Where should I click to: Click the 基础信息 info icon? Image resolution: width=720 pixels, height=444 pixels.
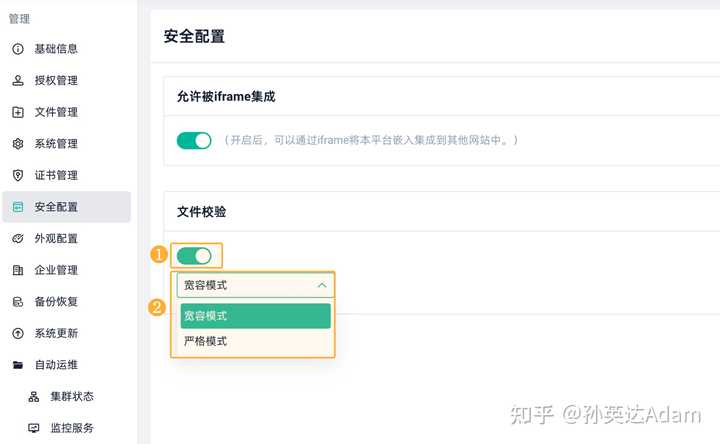tap(18, 49)
